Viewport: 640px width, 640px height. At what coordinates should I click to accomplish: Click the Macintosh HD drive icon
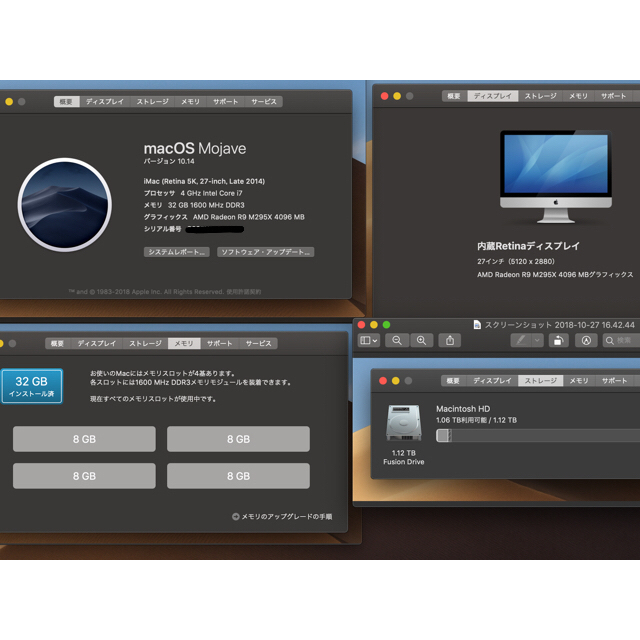click(x=404, y=423)
